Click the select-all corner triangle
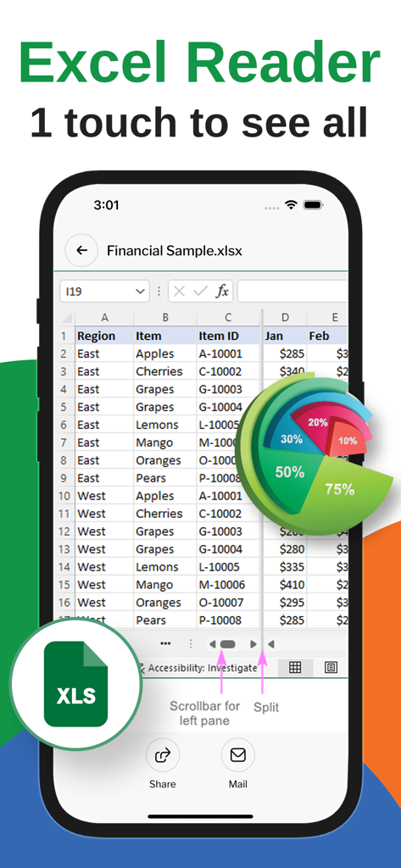The width and height of the screenshot is (401, 868). [x=66, y=318]
